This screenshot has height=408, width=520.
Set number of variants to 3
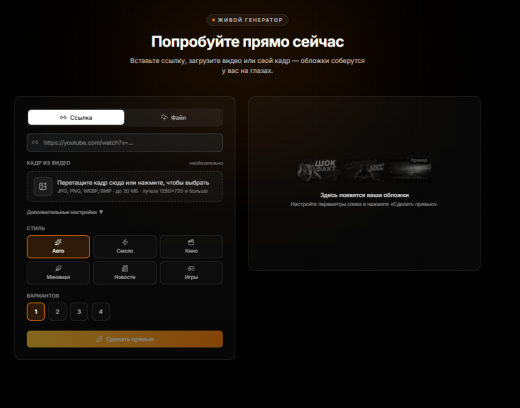pos(79,312)
